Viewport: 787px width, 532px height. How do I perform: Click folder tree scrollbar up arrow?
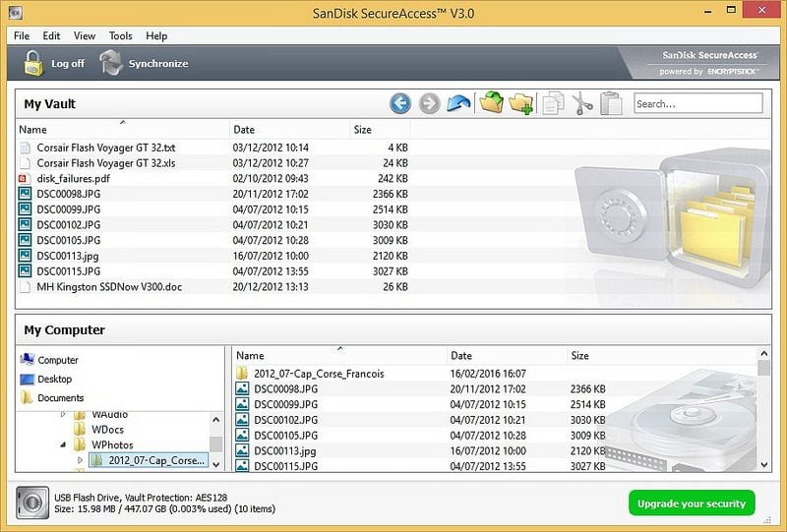click(216, 420)
